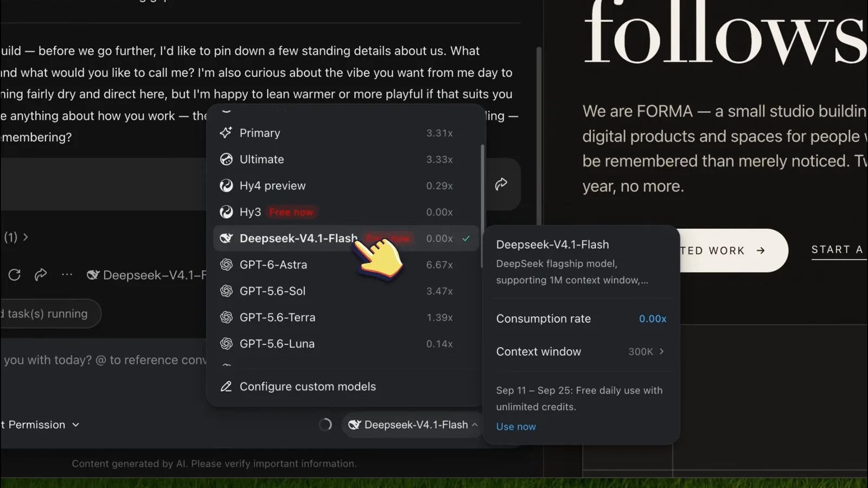Click the chat panel scrollbar
Viewport: 868px width, 488px height.
(539, 136)
